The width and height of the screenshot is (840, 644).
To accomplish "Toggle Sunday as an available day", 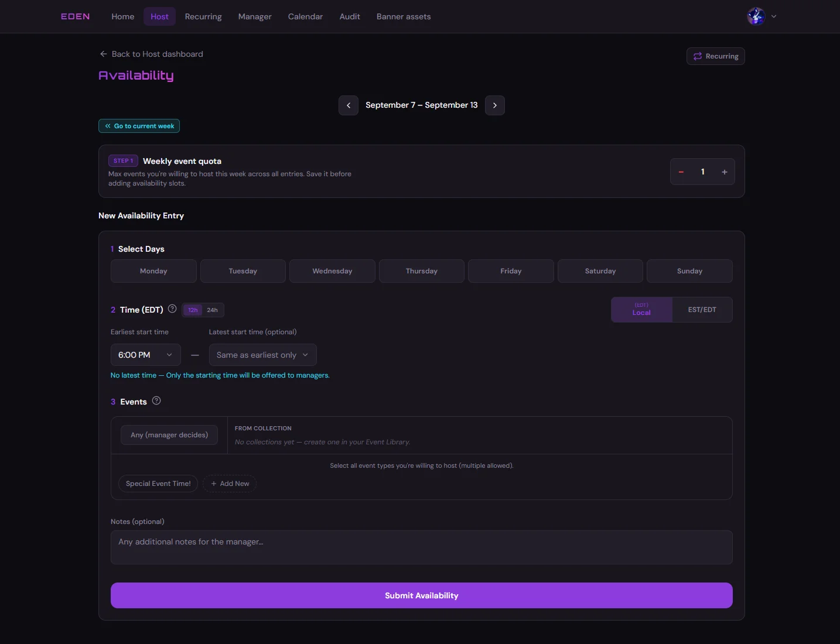I will (x=689, y=271).
